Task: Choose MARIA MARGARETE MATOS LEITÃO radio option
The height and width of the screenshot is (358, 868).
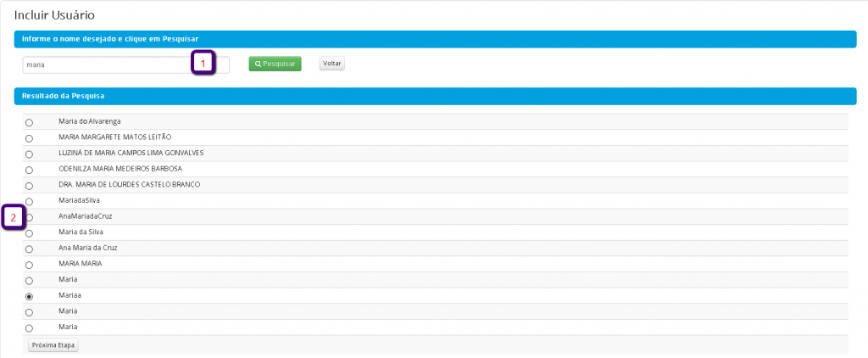Action: pos(29,137)
